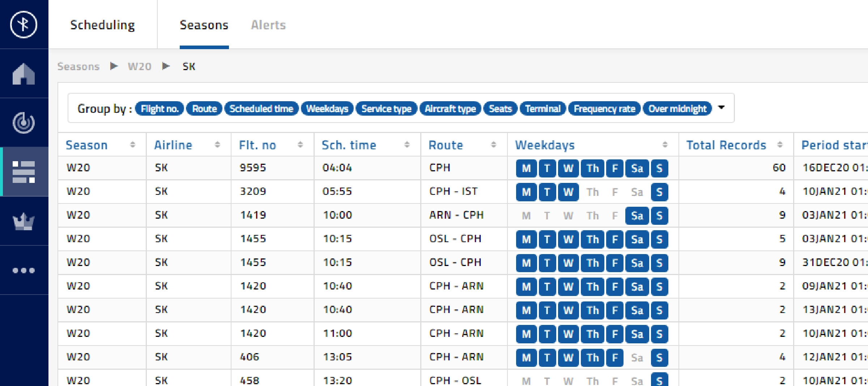Toggle Saturday on flight 406 row
868x386 pixels.
click(637, 358)
